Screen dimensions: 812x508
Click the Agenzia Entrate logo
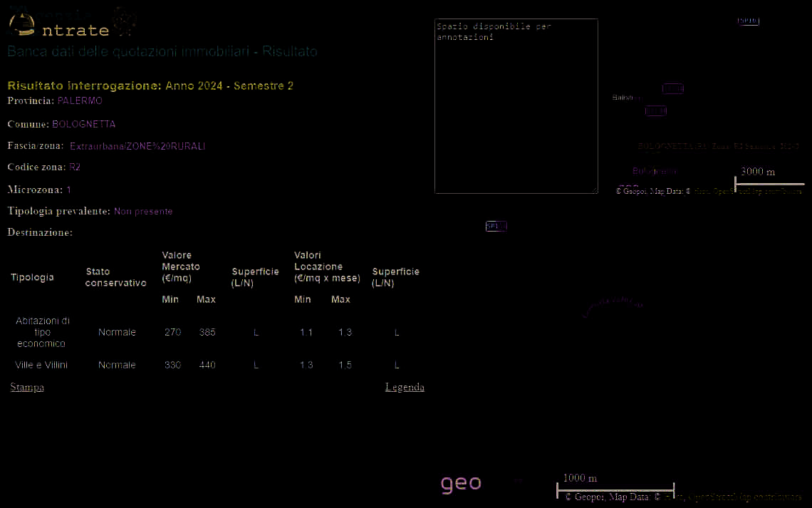pyautogui.click(x=58, y=26)
